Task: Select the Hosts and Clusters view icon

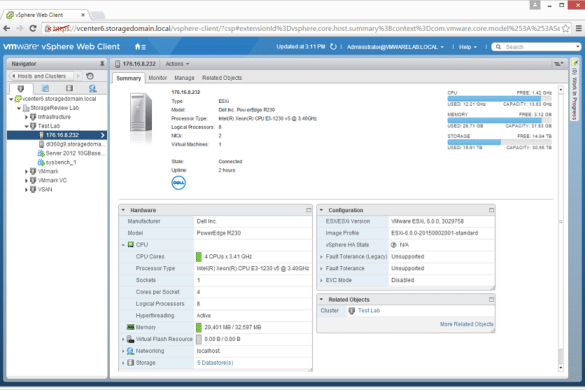Action: coord(21,88)
